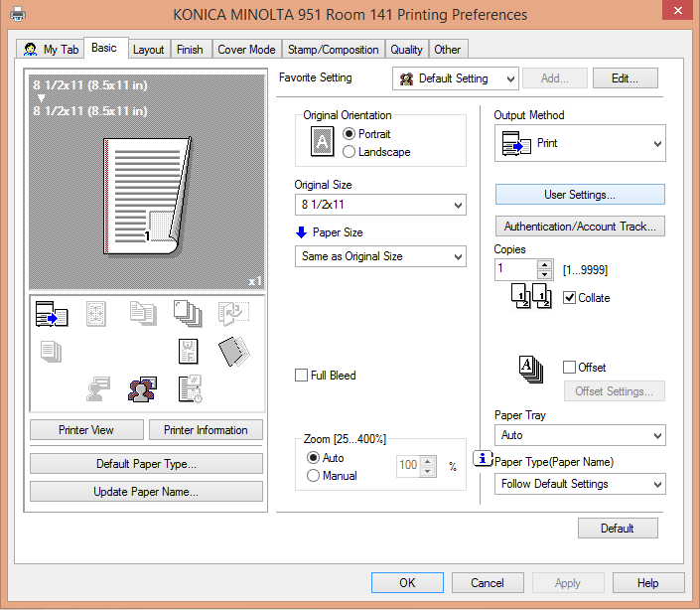The width and height of the screenshot is (700, 610).
Task: Click the zoom percentage value field
Action: coord(408,466)
